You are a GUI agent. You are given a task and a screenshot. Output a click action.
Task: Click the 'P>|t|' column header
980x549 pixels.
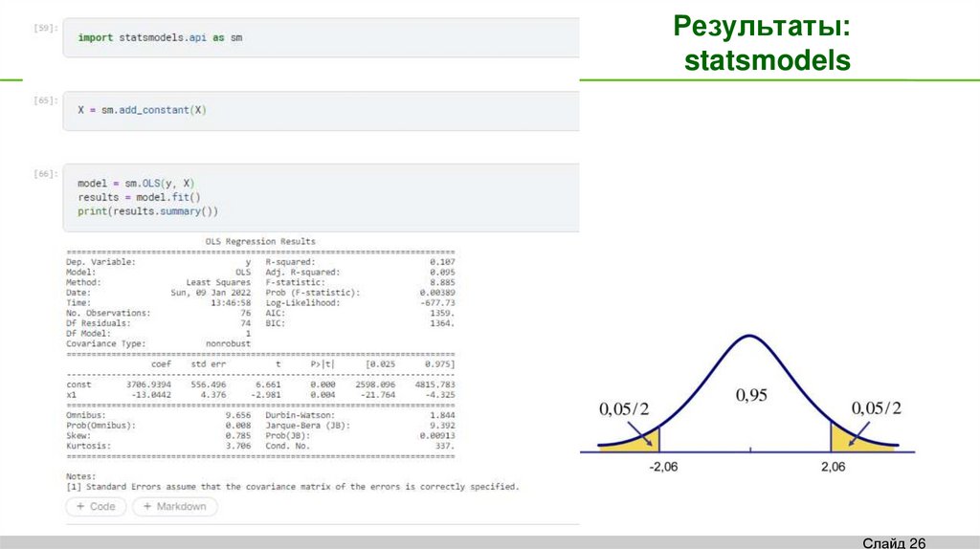[x=323, y=364]
